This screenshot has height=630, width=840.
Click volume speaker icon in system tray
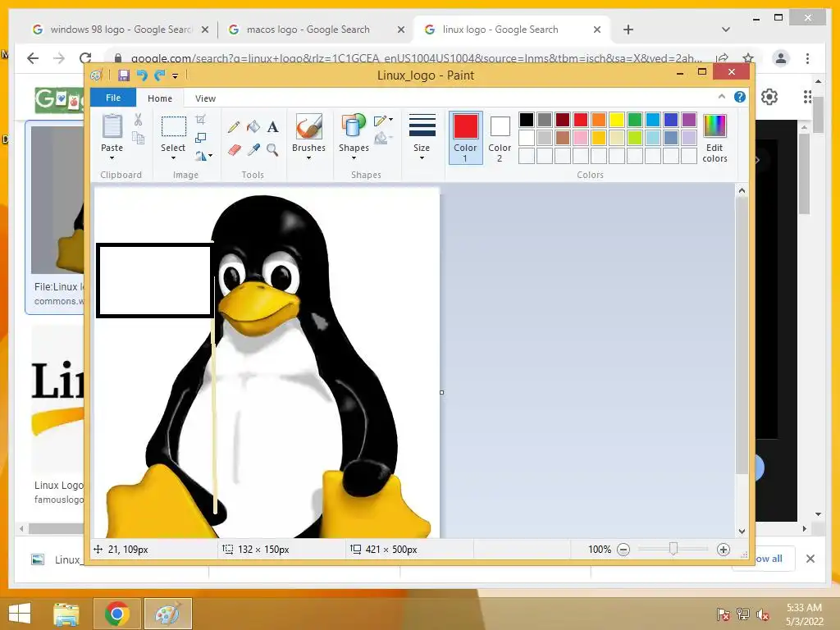point(763,614)
